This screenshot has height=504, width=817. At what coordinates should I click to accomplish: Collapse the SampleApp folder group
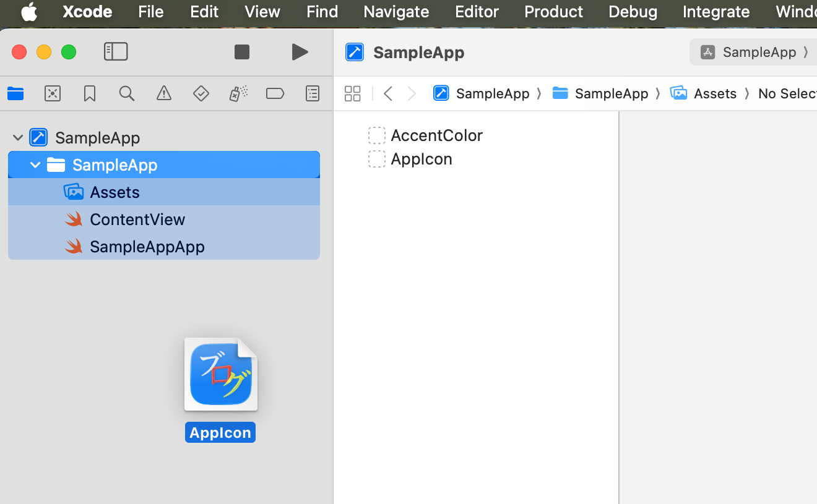(35, 165)
